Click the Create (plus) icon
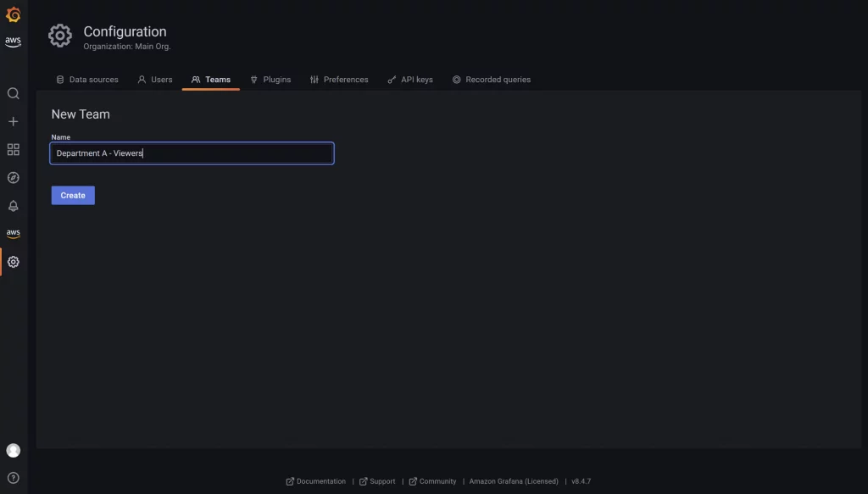The width and height of the screenshot is (868, 494). [13, 121]
